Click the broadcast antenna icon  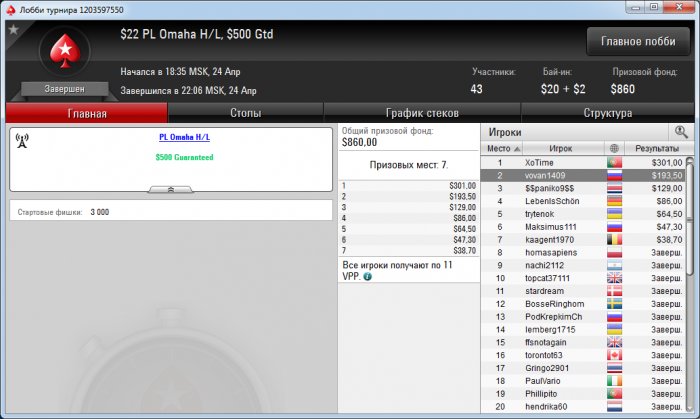22,141
